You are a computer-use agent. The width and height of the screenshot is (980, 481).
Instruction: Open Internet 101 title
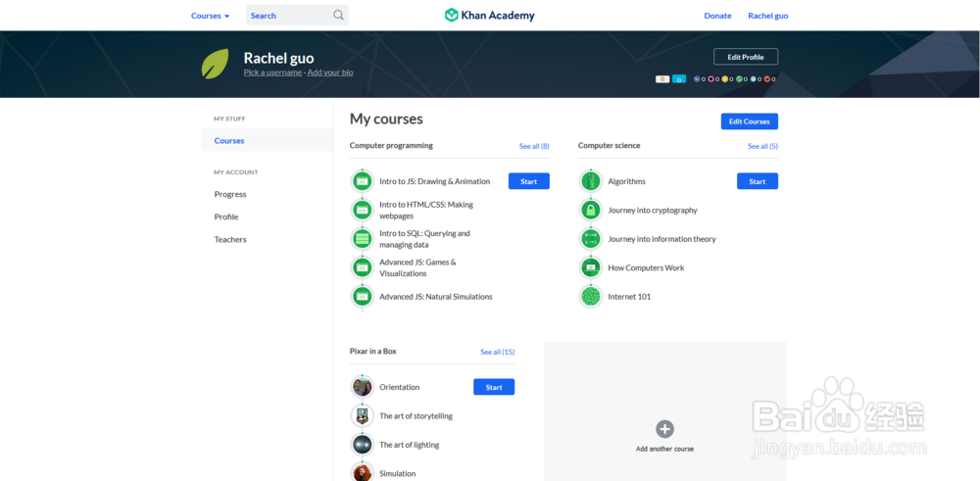click(629, 297)
